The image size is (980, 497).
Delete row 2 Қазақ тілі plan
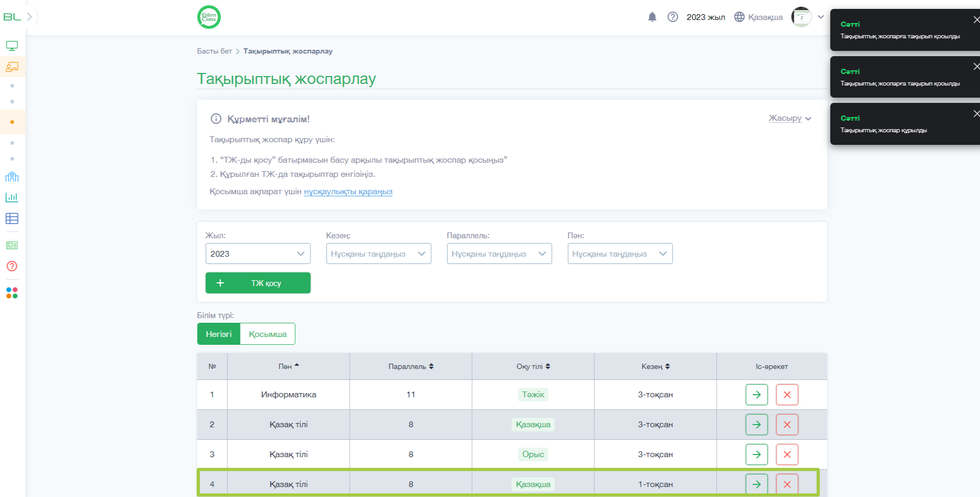point(787,425)
